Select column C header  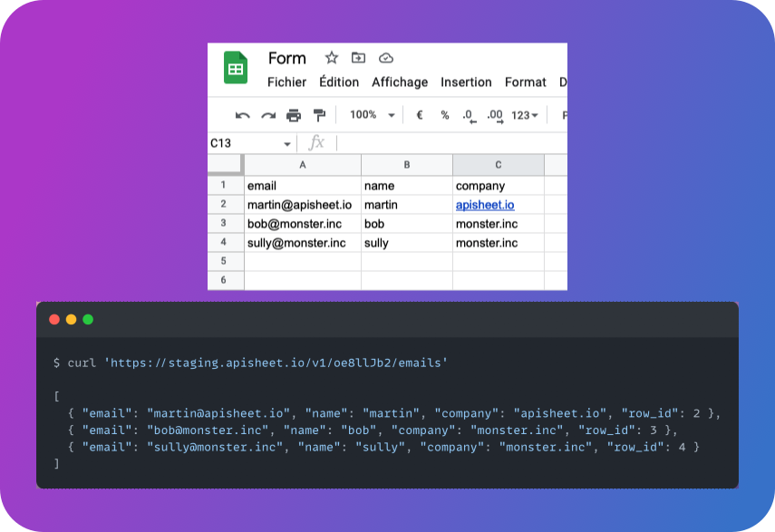tap(499, 165)
